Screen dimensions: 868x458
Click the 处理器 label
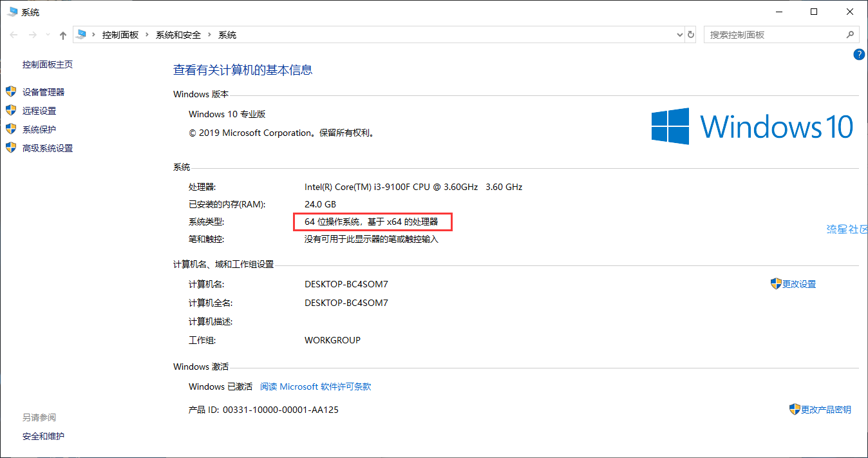click(x=202, y=187)
